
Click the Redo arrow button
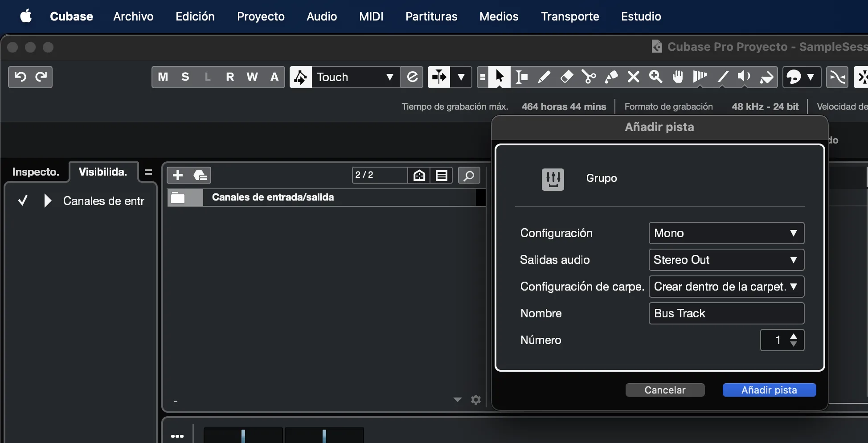[41, 77]
